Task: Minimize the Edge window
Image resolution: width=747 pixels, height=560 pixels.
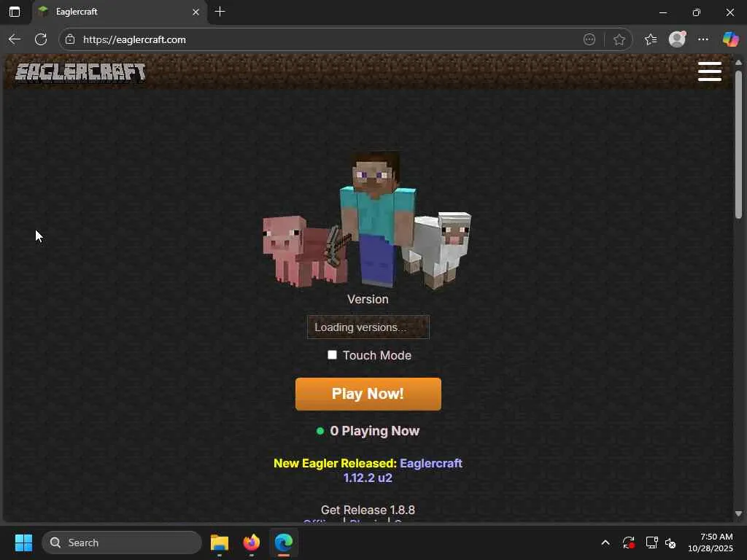Action: (x=662, y=12)
